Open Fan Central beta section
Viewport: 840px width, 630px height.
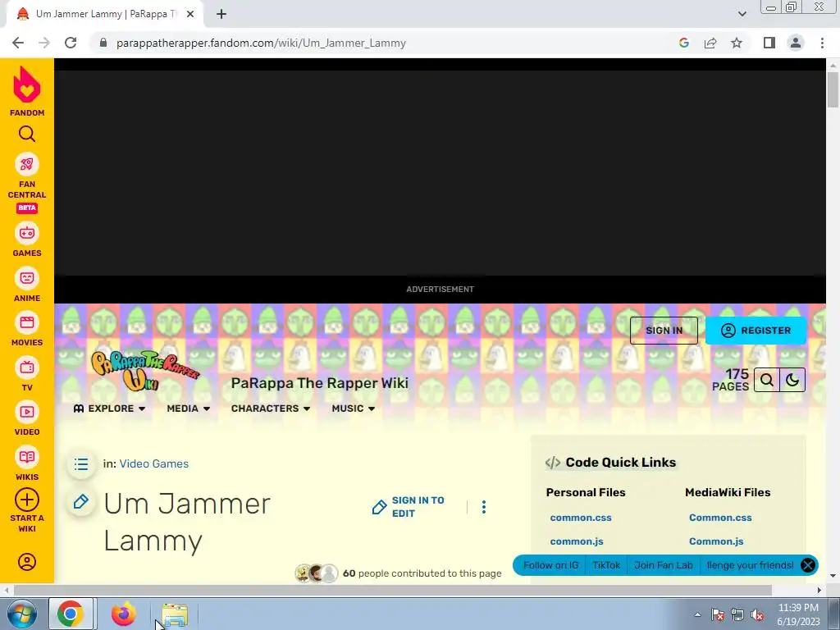27,183
